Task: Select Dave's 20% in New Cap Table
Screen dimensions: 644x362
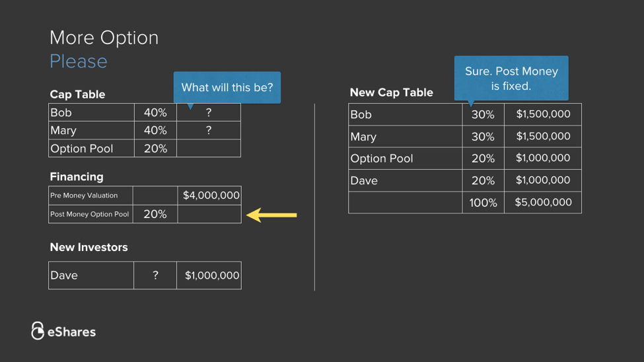Action: click(483, 180)
